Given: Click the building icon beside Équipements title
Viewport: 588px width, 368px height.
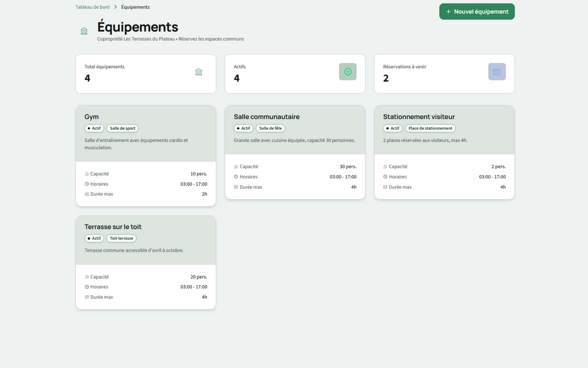Looking at the screenshot, I should coord(84,31).
